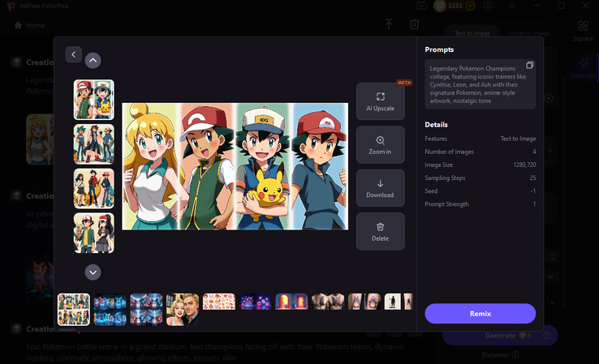This screenshot has width=599, height=364.
Task: Open the hamburger menu in the title bar
Action: (x=512, y=6)
